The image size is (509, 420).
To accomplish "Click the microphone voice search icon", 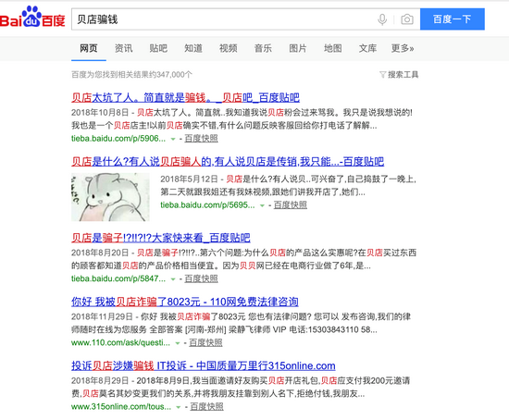I will pyautogui.click(x=382, y=19).
